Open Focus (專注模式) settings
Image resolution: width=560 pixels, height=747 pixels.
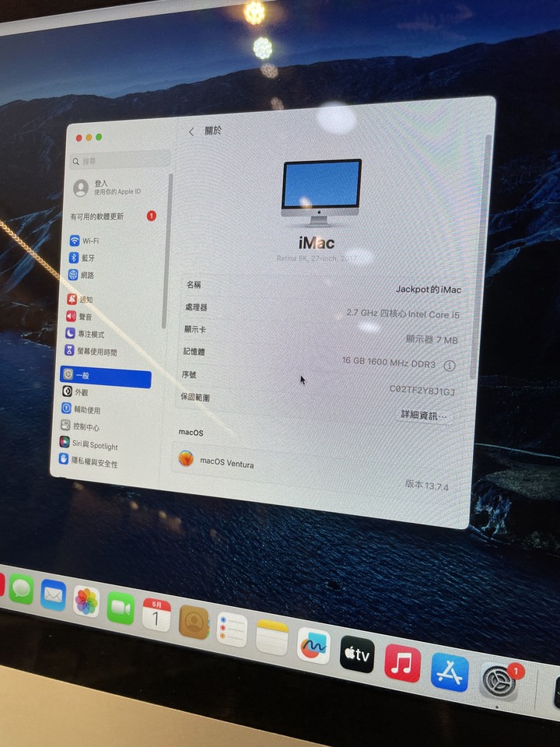click(x=85, y=334)
